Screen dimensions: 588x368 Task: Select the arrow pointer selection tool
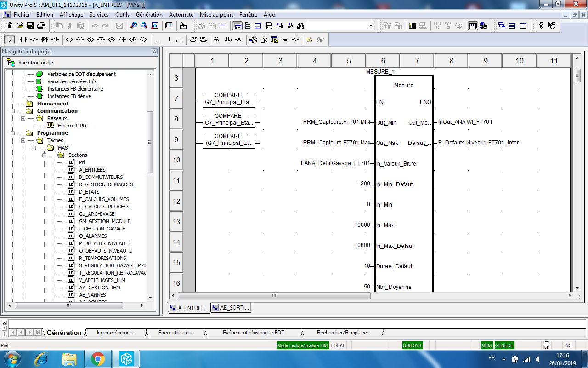pyautogui.click(x=10, y=40)
